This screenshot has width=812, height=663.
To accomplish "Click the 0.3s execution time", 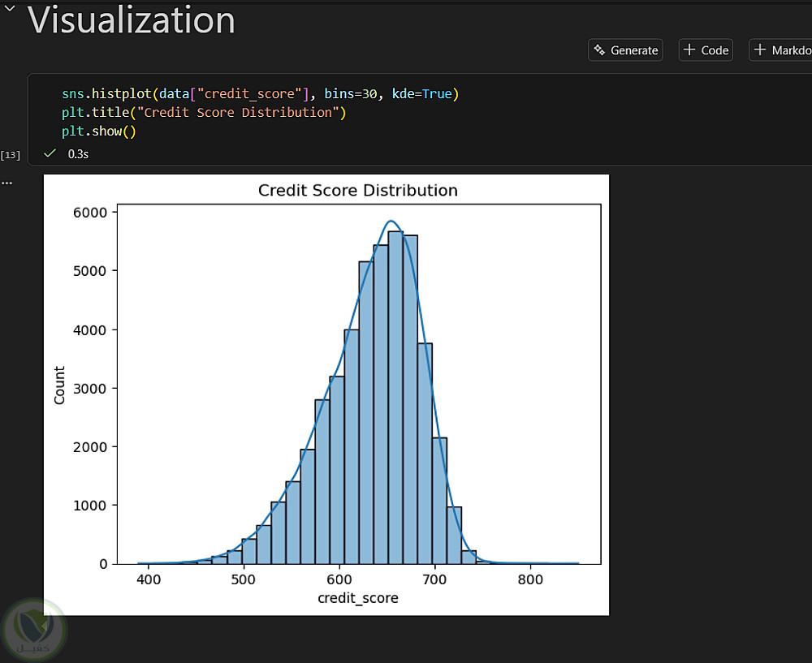I will pyautogui.click(x=78, y=153).
